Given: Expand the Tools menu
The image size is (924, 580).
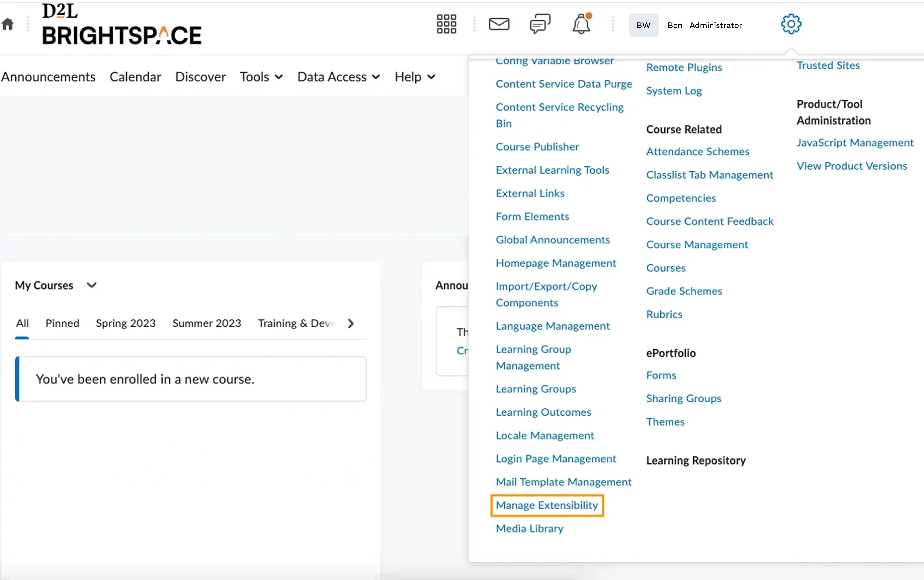Looking at the screenshot, I should click(x=261, y=77).
